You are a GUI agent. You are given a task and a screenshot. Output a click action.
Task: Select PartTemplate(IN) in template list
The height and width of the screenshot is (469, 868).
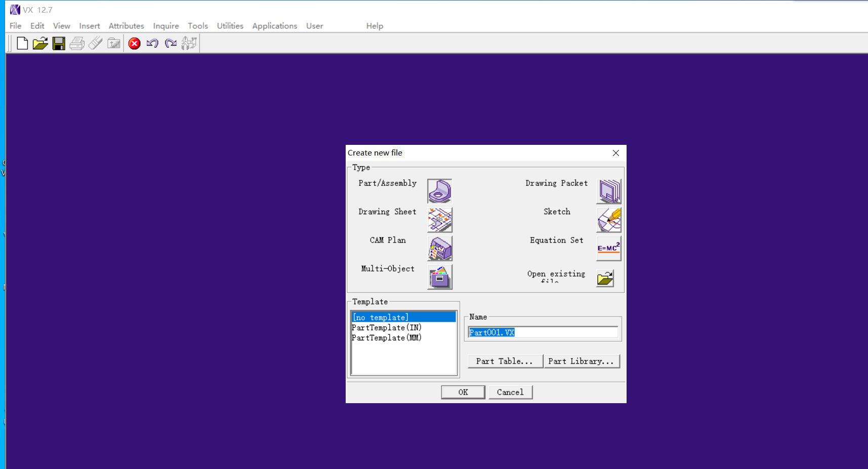click(387, 328)
